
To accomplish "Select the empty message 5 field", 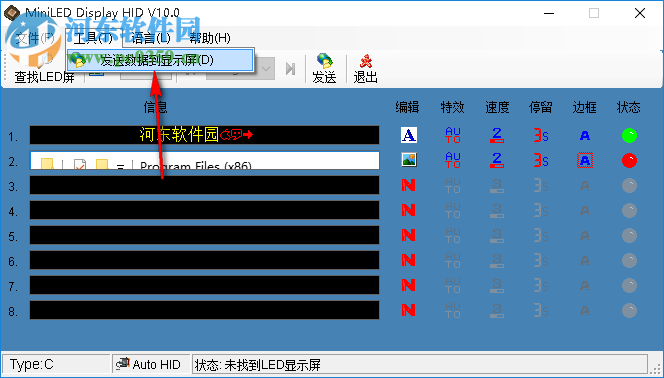I will [x=205, y=235].
